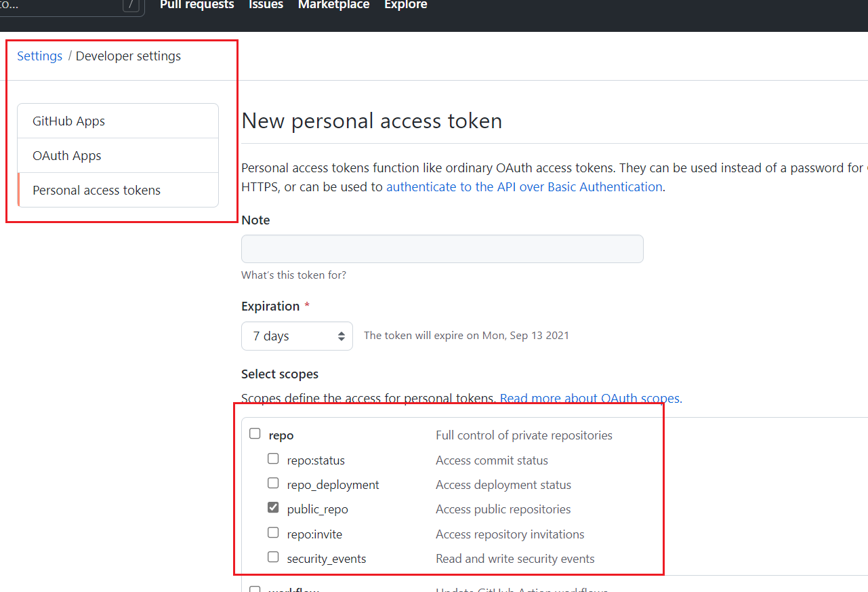
Task: Uncheck the public_repo scope
Action: pos(273,508)
